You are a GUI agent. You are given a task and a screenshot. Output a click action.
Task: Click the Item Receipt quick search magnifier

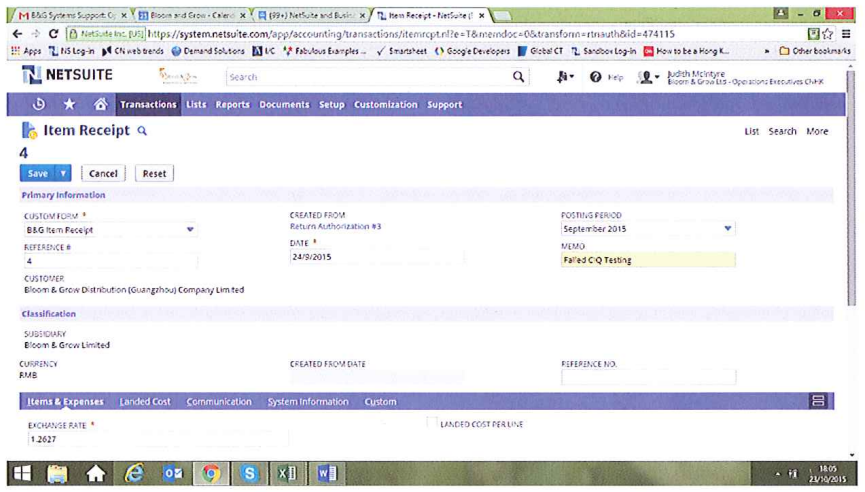coord(142,131)
